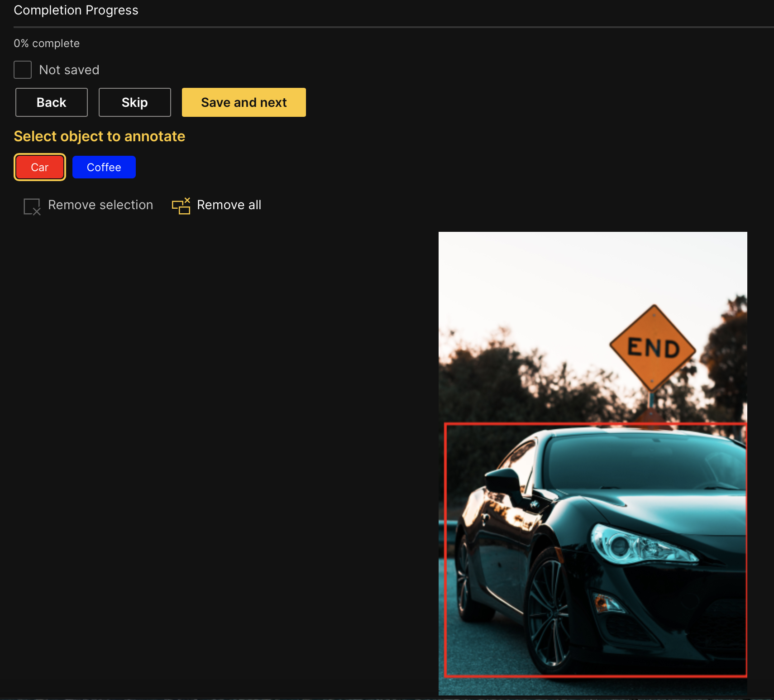Click Save and next
The width and height of the screenshot is (774, 700).
point(244,102)
